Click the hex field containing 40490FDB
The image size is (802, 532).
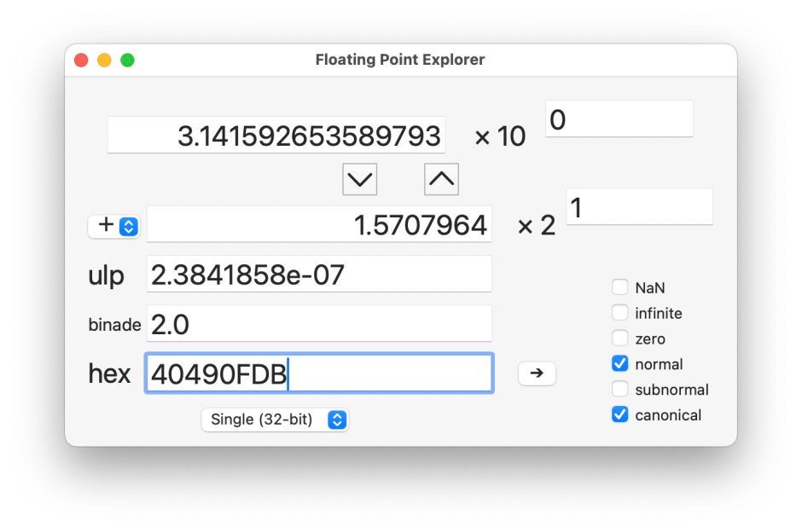point(319,373)
